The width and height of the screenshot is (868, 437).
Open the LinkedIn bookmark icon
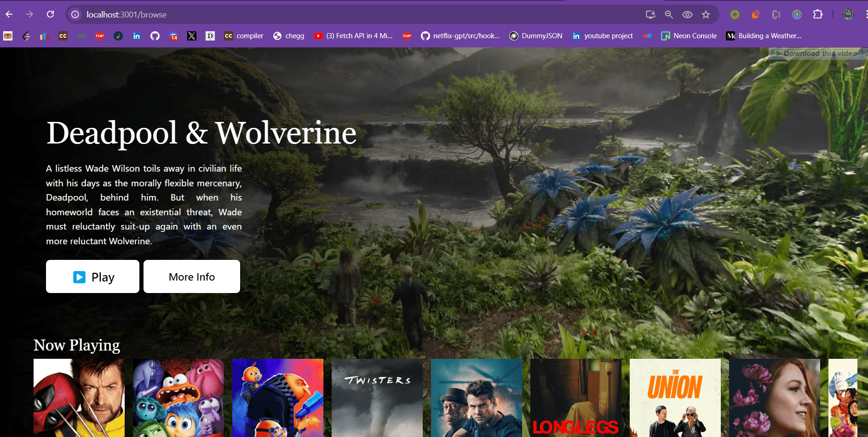(x=137, y=36)
